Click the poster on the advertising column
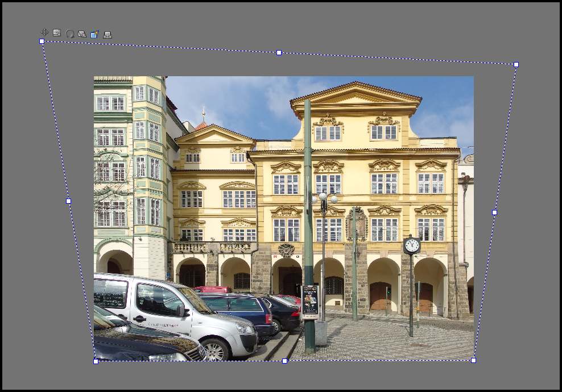Screen dimensions: 562x392 click(x=310, y=300)
